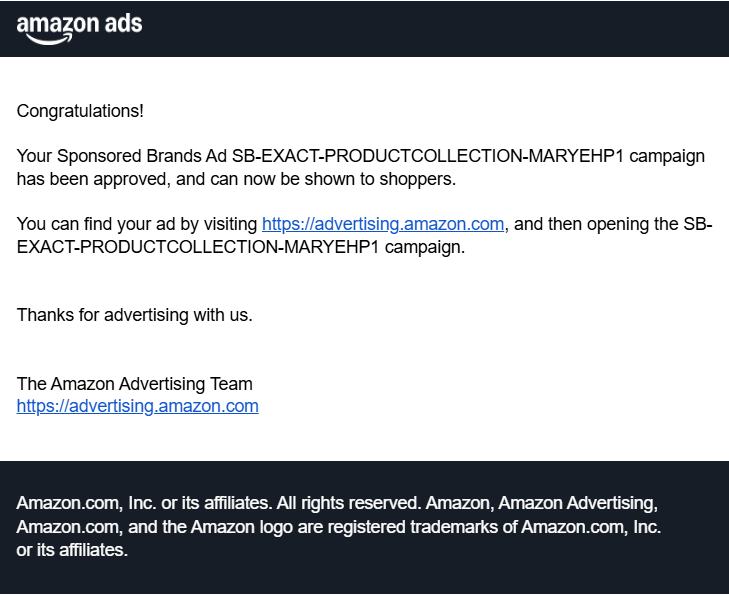Click "Amazon.com, Inc." starting the footer
This screenshot has width=729, height=596.
[x=74, y=502]
